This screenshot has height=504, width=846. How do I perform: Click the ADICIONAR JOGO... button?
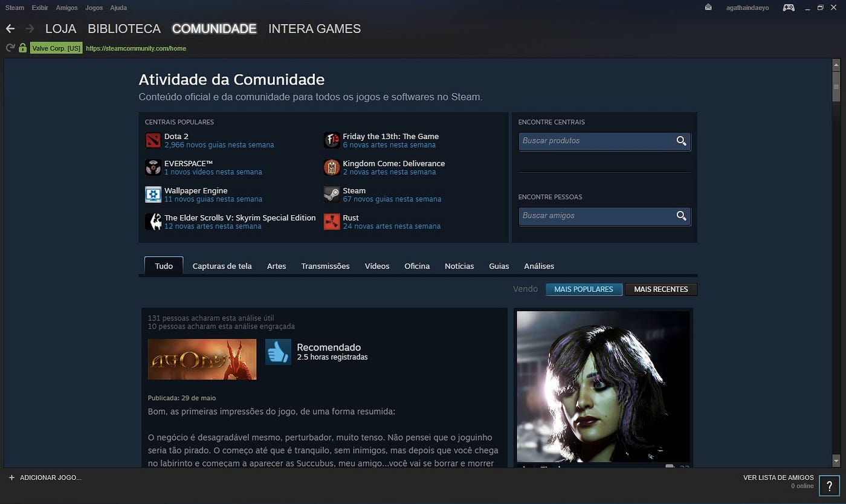click(x=45, y=477)
